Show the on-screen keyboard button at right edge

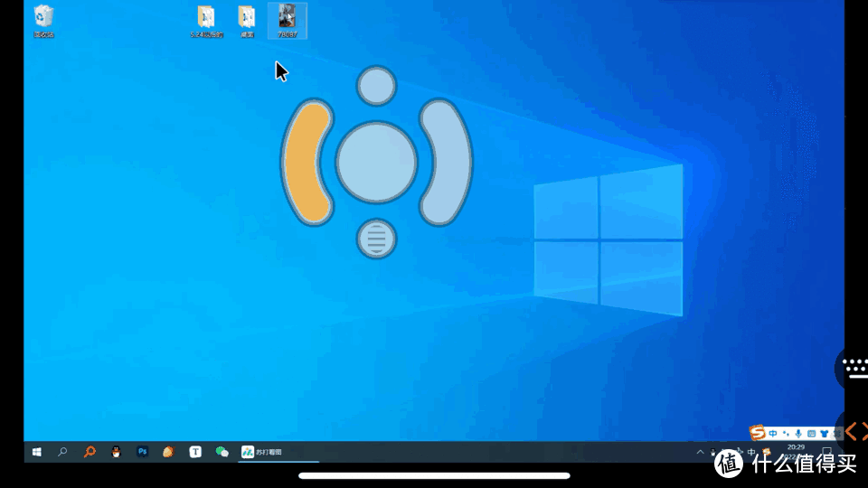pos(854,366)
